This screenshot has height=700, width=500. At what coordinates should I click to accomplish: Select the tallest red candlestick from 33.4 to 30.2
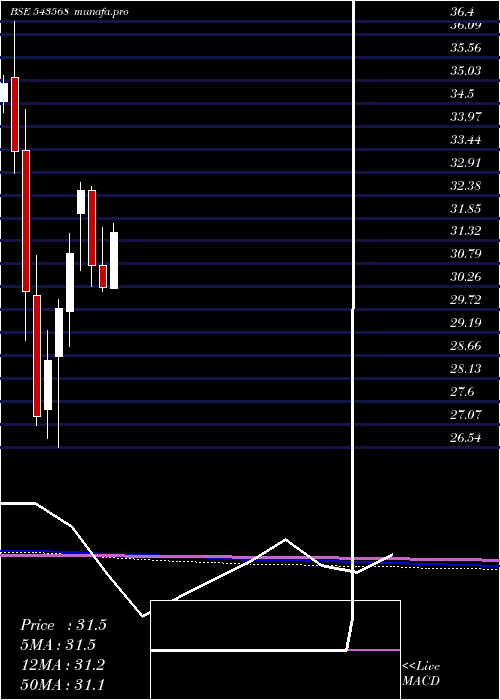[26, 221]
